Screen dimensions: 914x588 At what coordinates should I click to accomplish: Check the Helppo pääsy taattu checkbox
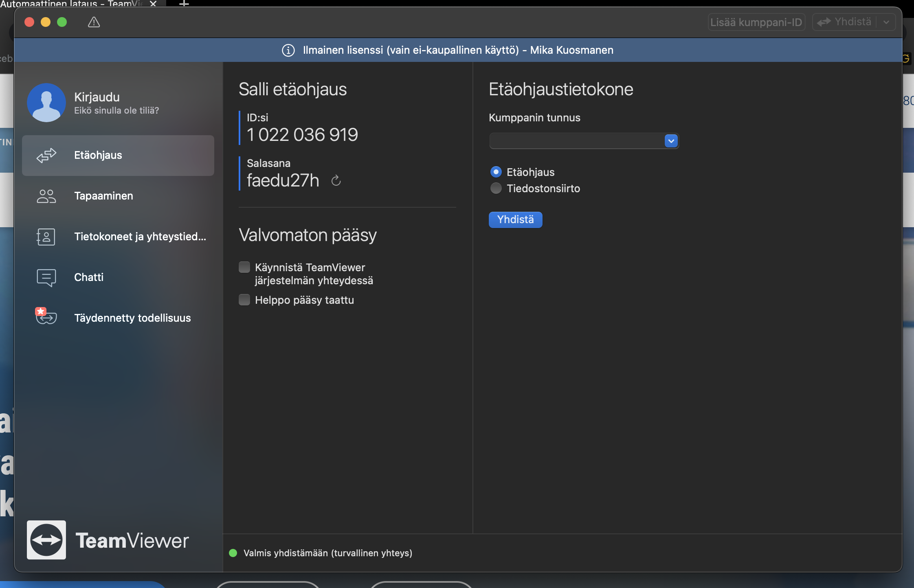244,300
